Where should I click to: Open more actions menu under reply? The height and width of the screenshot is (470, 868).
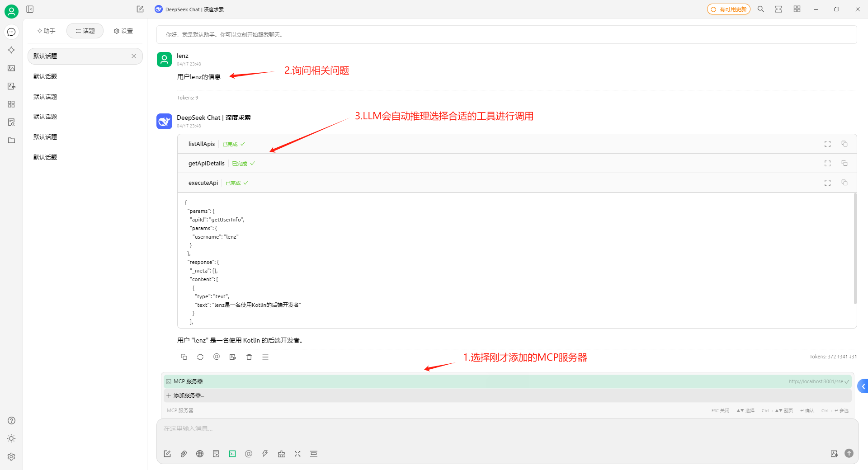coord(265,357)
